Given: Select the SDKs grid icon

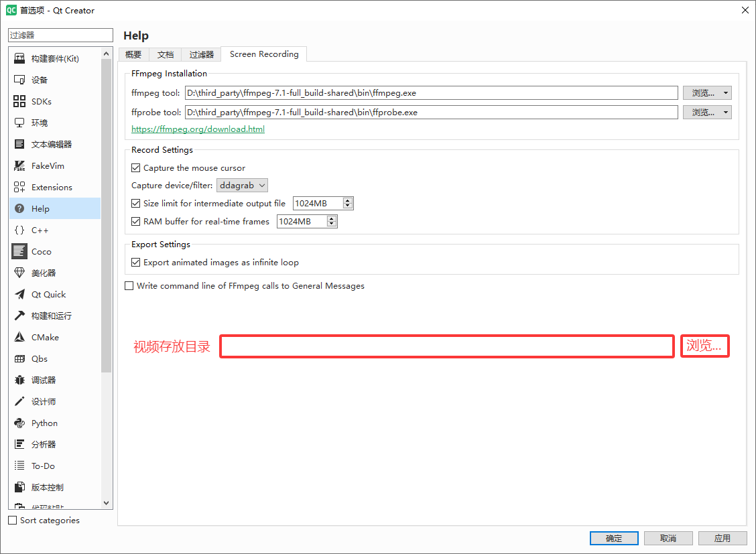Looking at the screenshot, I should (19, 102).
